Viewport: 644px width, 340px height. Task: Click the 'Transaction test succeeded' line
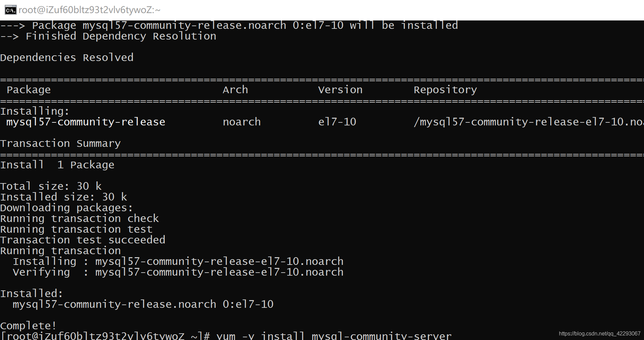[x=83, y=240]
